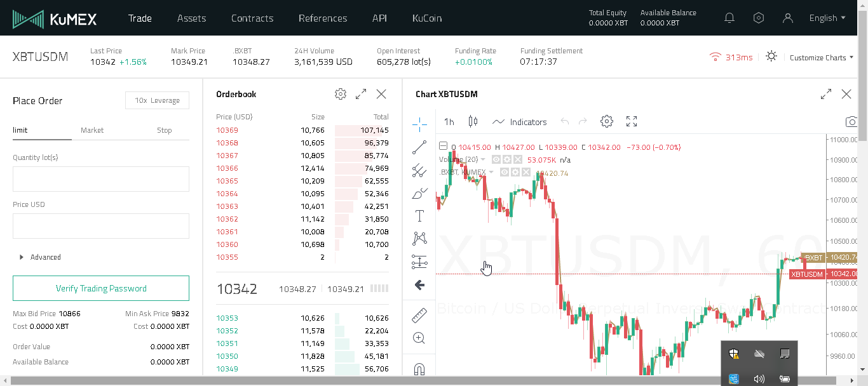Open Customize Charts dropdown
The height and width of the screenshot is (386, 868).
822,58
